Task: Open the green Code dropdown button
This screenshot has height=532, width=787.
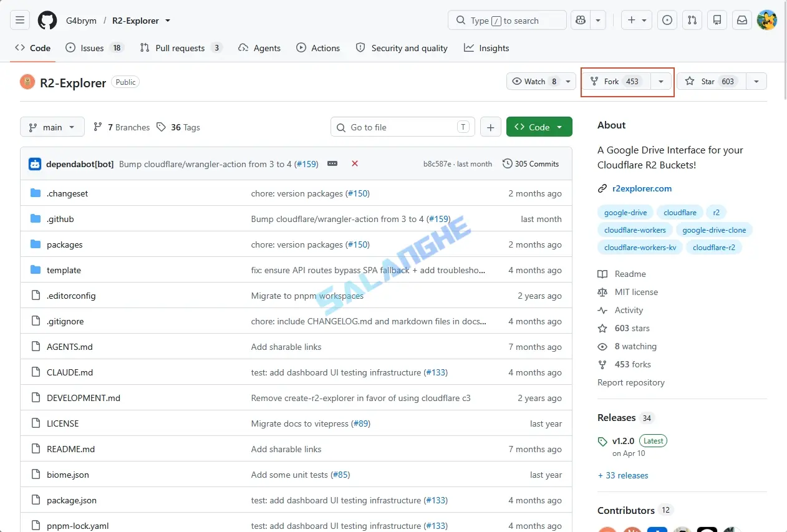Action: 539,127
